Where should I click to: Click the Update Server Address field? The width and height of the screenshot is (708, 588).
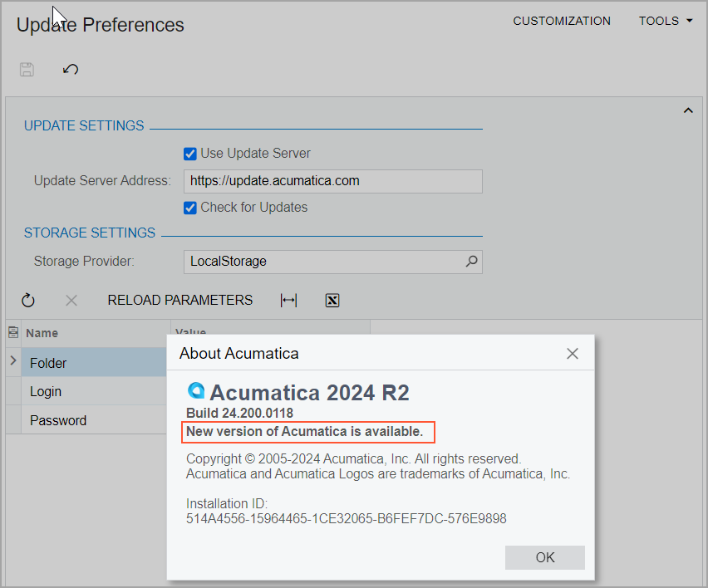pos(332,180)
